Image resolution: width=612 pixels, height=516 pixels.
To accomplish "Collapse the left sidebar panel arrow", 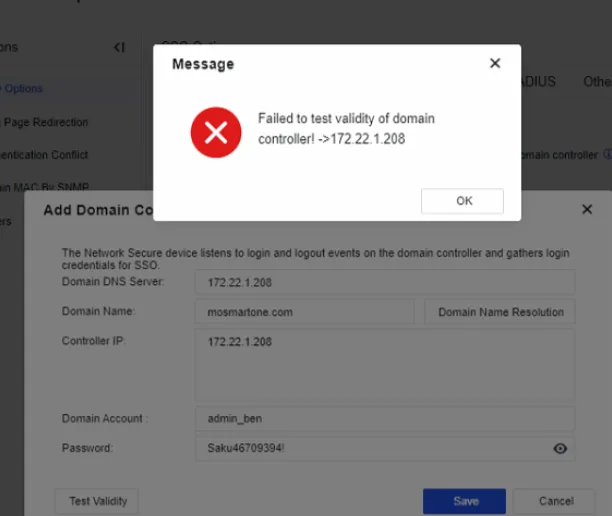I will point(119,48).
